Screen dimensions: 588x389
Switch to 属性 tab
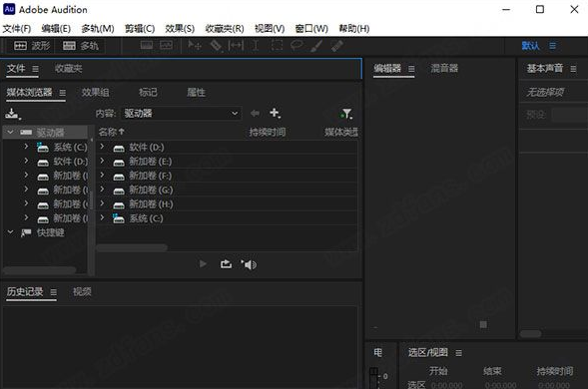pos(196,92)
